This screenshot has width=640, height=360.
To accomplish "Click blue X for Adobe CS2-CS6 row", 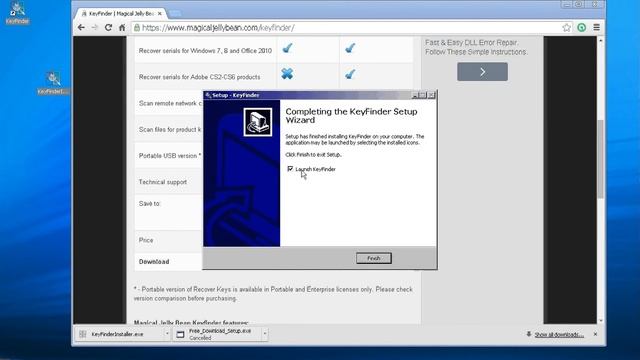I will coord(287,73).
